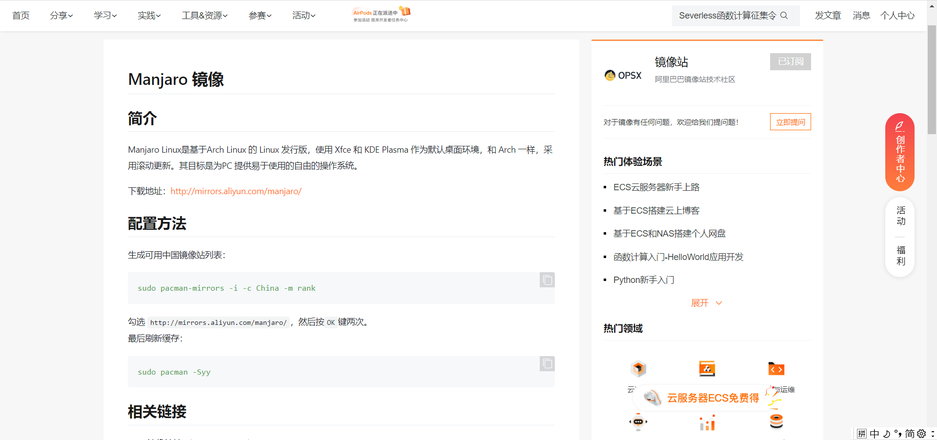The width and height of the screenshot is (937, 440).
Task: Click the 'Manjaro 镜像' page heading
Action: 176,80
